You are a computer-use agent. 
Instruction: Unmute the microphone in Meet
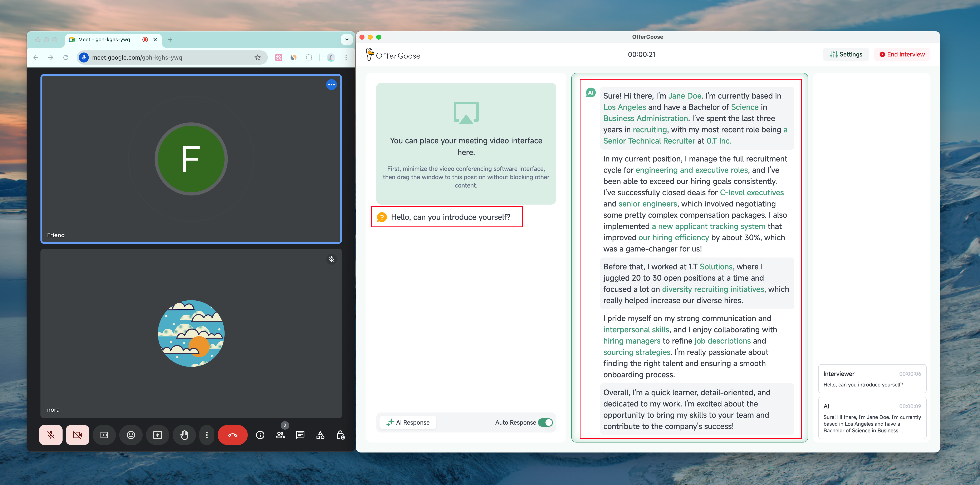(x=51, y=435)
